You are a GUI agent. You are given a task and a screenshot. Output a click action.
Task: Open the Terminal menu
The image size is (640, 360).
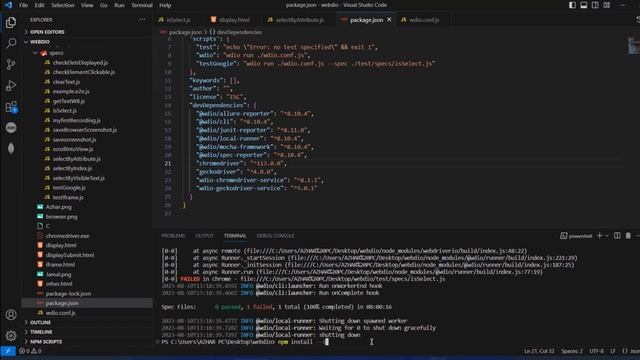click(142, 5)
